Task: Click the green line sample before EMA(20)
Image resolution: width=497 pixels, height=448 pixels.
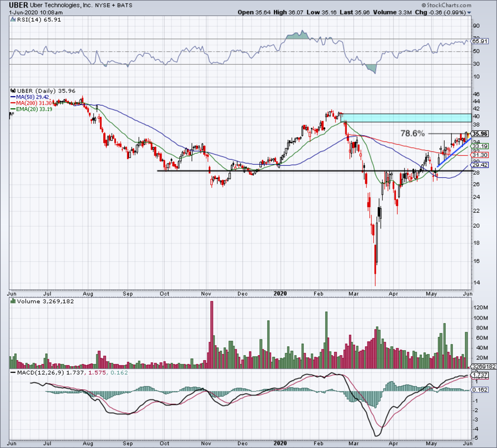Action: click(13, 109)
